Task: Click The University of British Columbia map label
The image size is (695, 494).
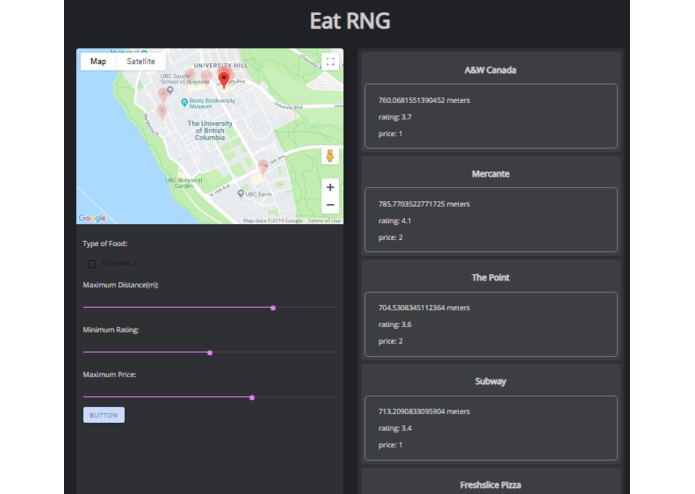Action: (x=210, y=130)
